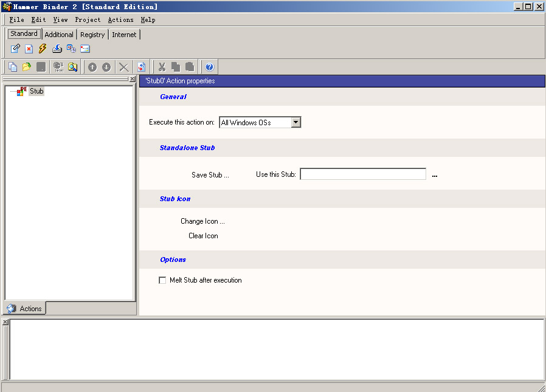Click the red X delete file action icon
This screenshot has width=546, height=392.
pyautogui.click(x=29, y=49)
